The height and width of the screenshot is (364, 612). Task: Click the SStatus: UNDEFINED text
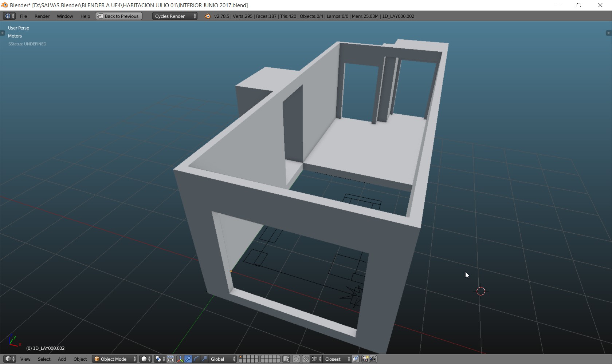[x=27, y=44]
